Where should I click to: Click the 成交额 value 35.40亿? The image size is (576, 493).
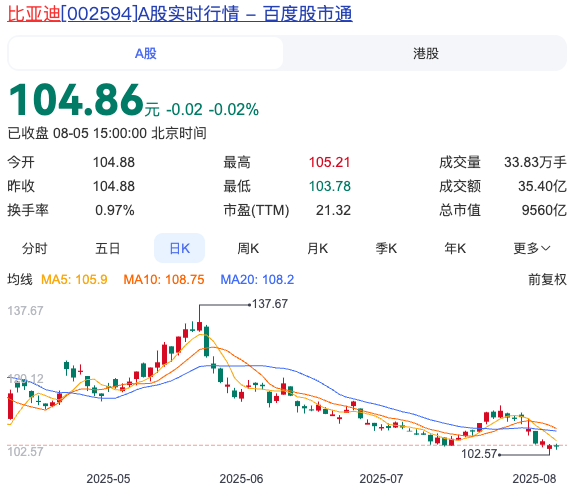tap(542, 186)
